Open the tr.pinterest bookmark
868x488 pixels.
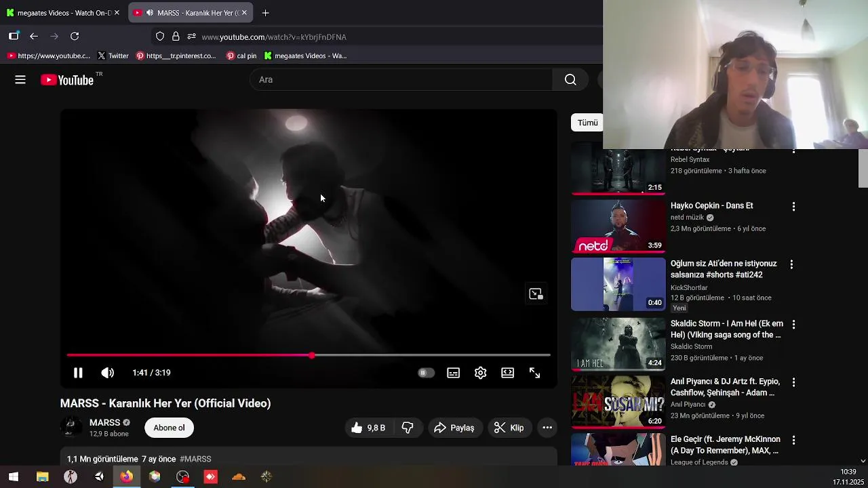(x=176, y=56)
